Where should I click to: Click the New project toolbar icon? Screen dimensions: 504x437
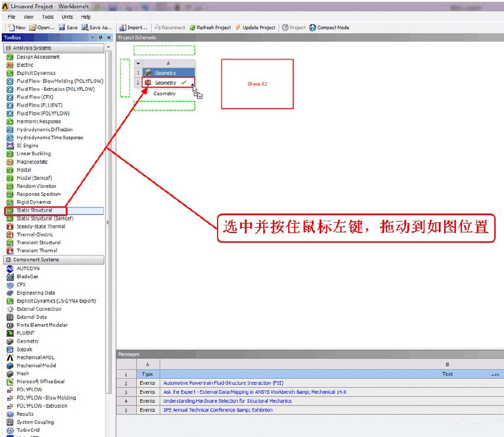click(11, 27)
